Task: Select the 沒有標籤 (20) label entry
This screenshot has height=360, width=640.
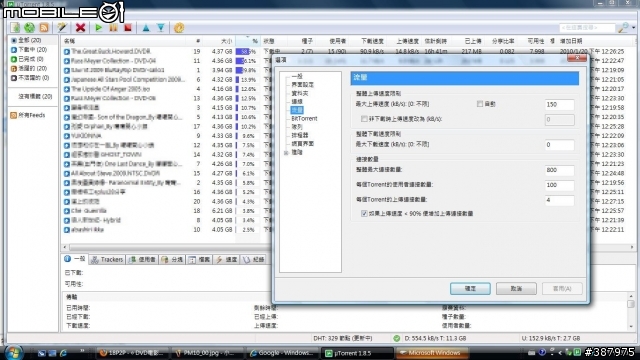Action: tap(35, 96)
